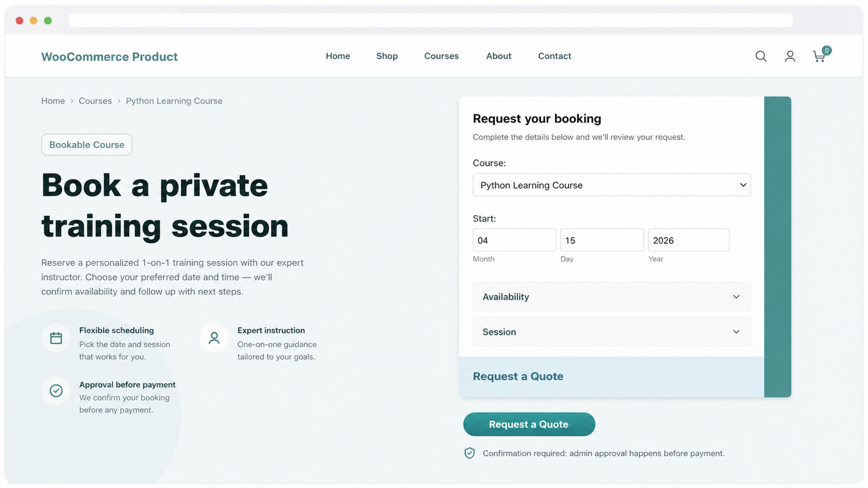The height and width of the screenshot is (488, 868).
Task: Click the WooCommerce Product site logo
Action: pyautogui.click(x=110, y=57)
